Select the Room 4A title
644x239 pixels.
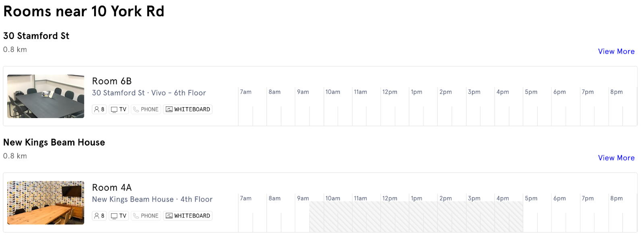[x=111, y=187]
